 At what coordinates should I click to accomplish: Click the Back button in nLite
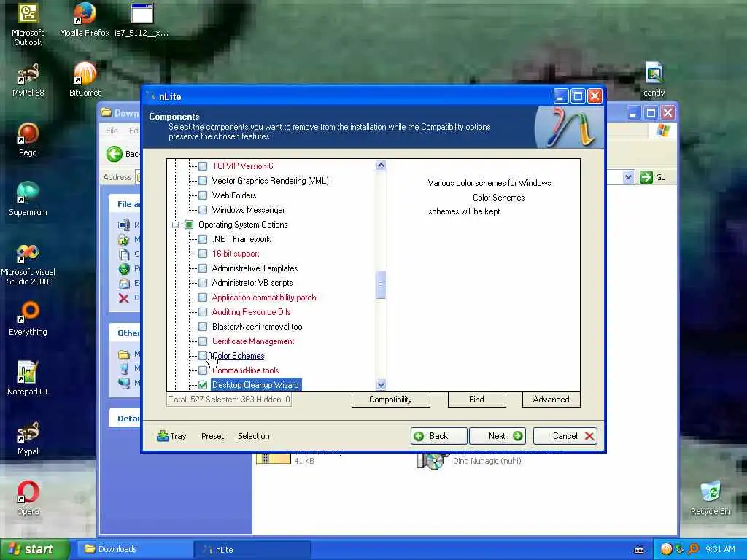[x=438, y=436]
